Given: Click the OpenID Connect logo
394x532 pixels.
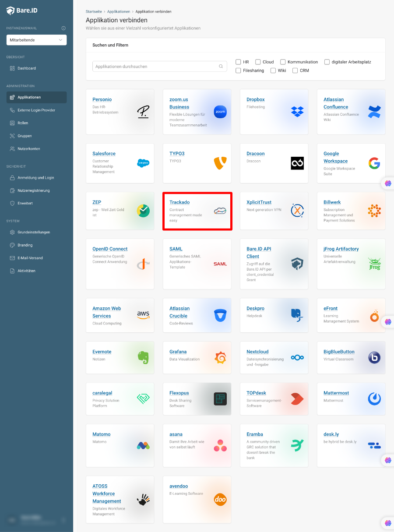Looking at the screenshot, I should click(x=143, y=264).
